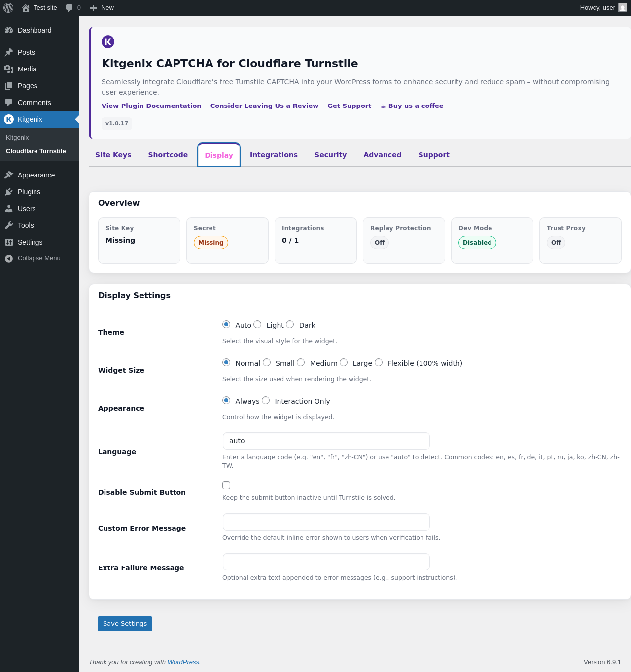Open the Dashboard gauge icon
The image size is (631, 672).
click(9, 30)
